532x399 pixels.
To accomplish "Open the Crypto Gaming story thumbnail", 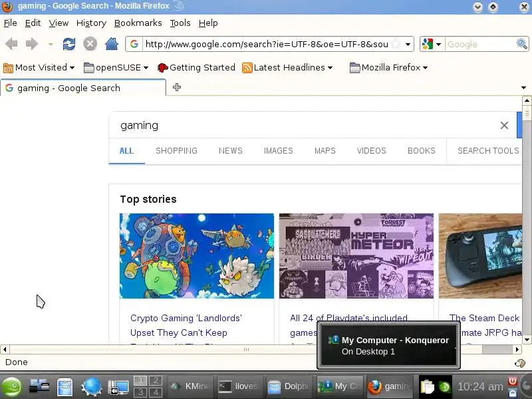I will (x=197, y=256).
